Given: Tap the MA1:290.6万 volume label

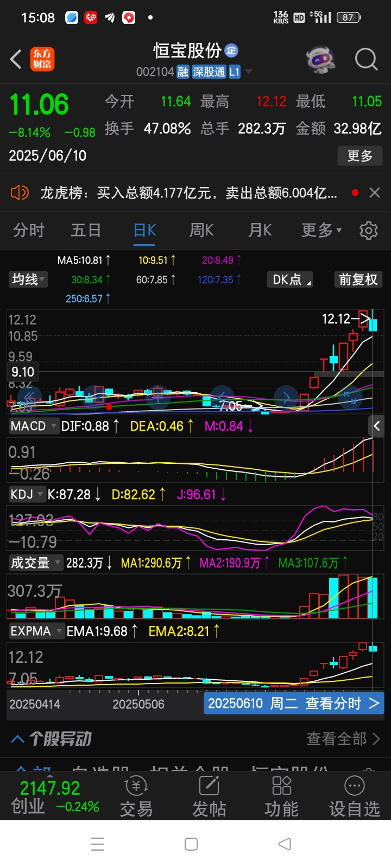Looking at the screenshot, I should click(x=156, y=563).
